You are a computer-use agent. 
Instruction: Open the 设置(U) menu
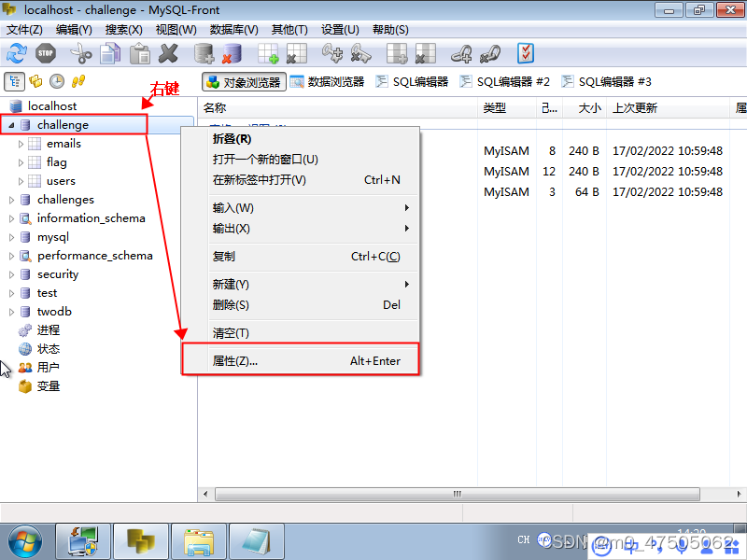[x=340, y=30]
